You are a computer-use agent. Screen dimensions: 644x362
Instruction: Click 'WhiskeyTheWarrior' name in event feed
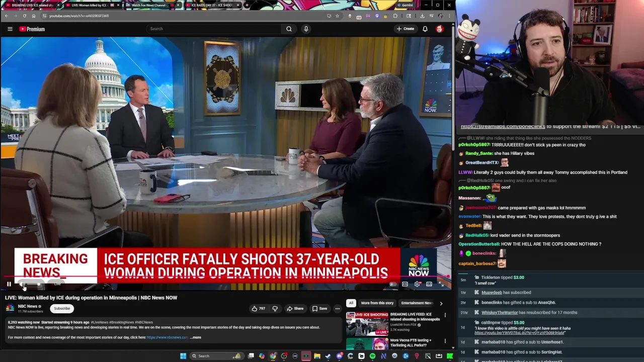pyautogui.click(x=499, y=312)
